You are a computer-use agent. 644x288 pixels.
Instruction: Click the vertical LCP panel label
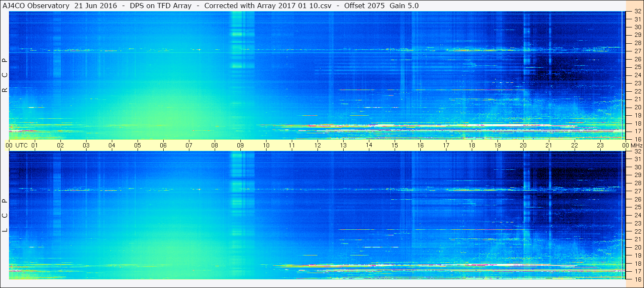[5, 216]
